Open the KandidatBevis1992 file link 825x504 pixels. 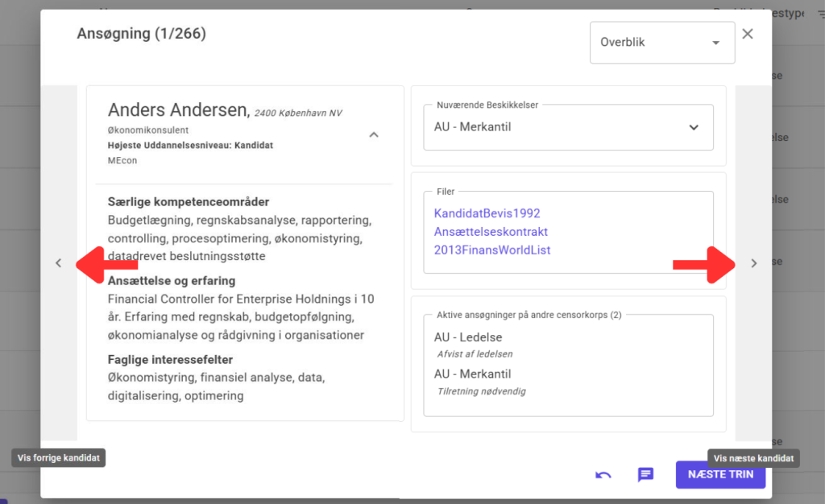click(487, 213)
